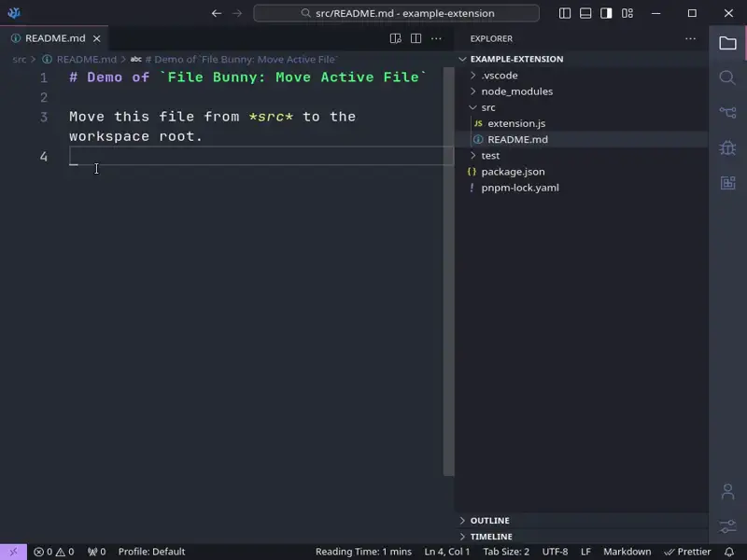Screen dimensions: 747x560
Task: Open editor More Actions ellipsis
Action: click(436, 38)
